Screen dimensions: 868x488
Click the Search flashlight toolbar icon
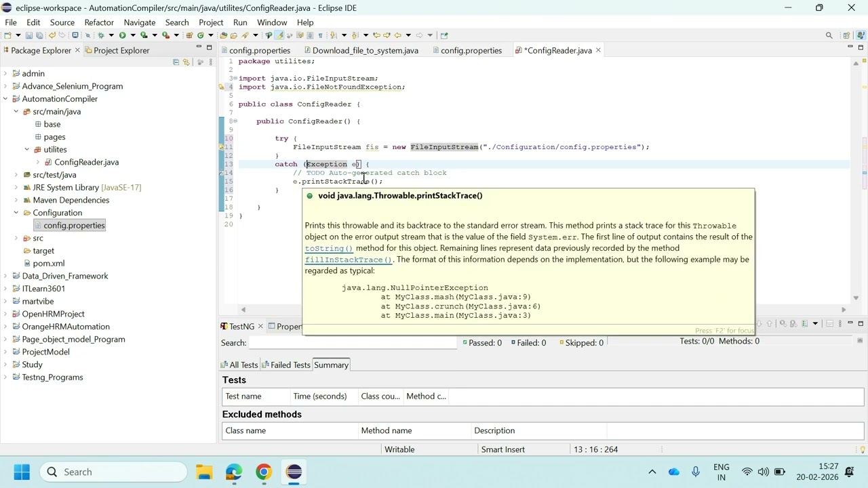pos(245,35)
